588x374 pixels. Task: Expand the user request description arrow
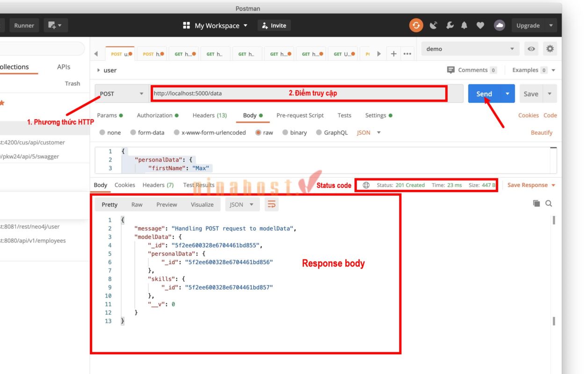point(98,70)
